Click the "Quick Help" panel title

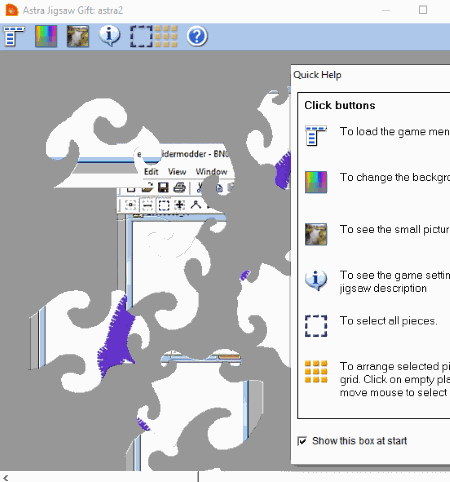(317, 75)
